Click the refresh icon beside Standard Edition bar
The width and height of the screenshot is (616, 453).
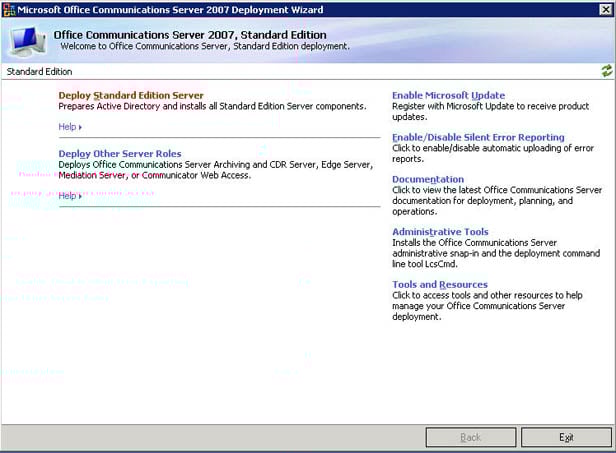pyautogui.click(x=606, y=71)
